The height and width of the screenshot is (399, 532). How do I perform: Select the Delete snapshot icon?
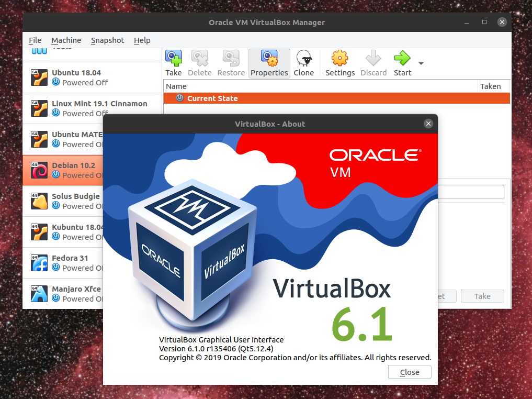coord(199,59)
